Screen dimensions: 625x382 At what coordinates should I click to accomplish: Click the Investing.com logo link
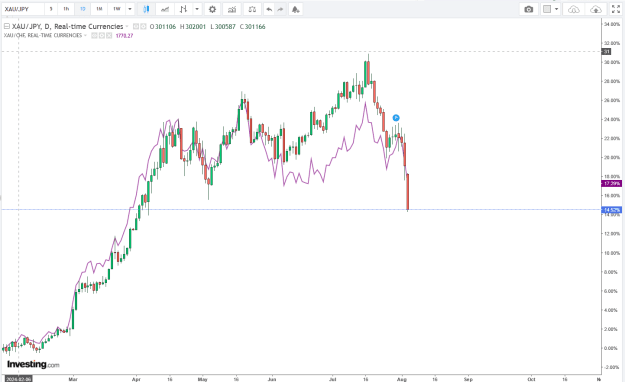(33, 364)
